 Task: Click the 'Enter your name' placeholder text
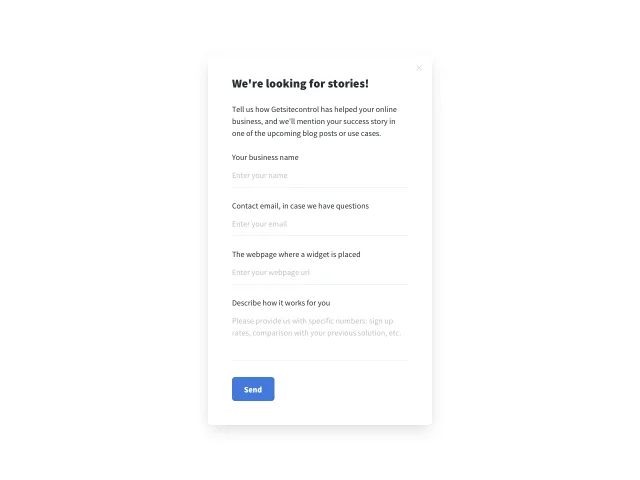(260, 176)
